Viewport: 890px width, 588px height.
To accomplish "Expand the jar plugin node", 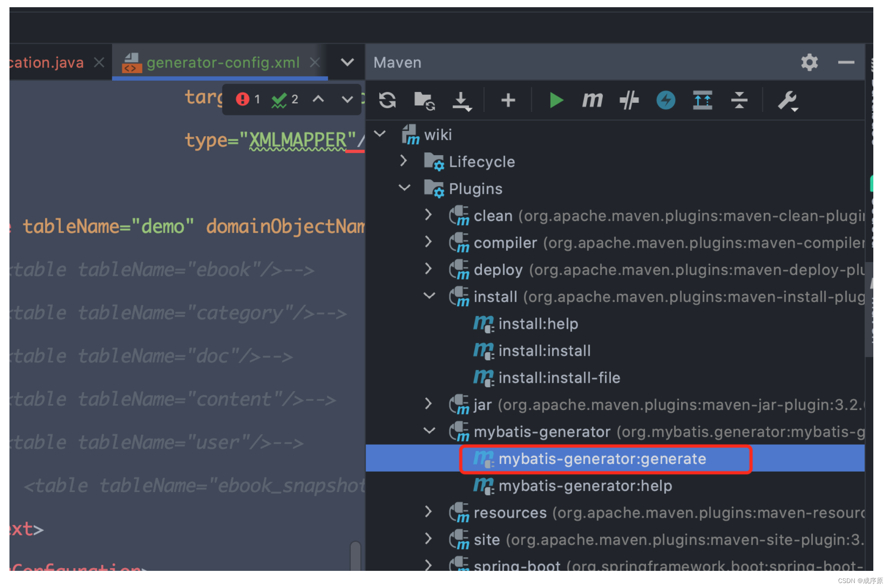I will (x=428, y=404).
